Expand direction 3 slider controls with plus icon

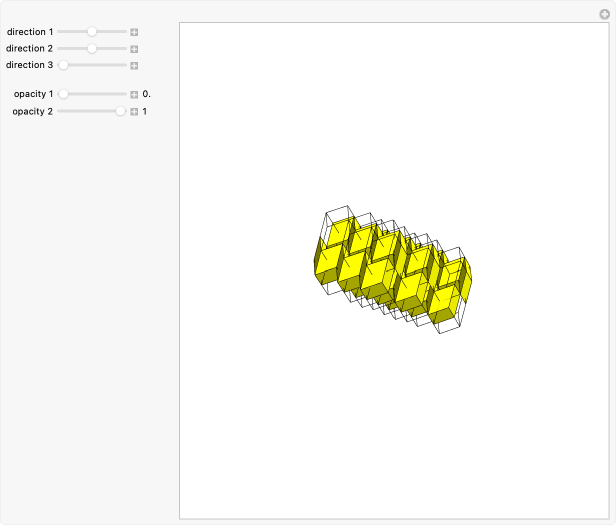[134, 65]
